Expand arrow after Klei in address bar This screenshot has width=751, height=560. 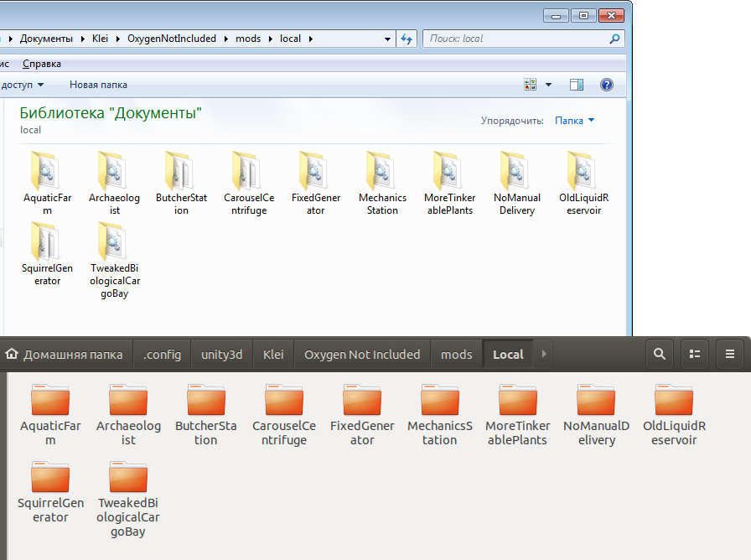point(118,39)
